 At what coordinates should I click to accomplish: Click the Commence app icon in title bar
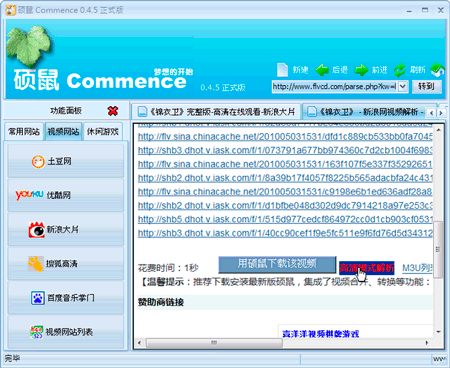[11, 10]
